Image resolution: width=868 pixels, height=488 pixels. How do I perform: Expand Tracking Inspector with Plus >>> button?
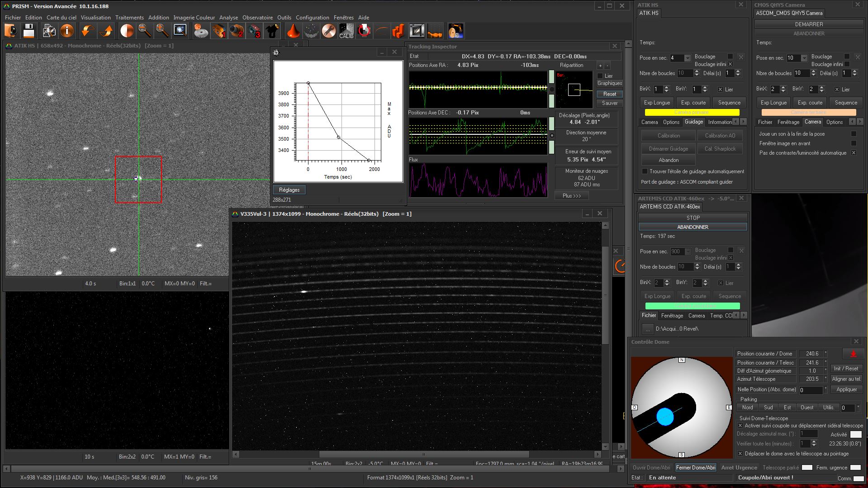[x=571, y=196]
